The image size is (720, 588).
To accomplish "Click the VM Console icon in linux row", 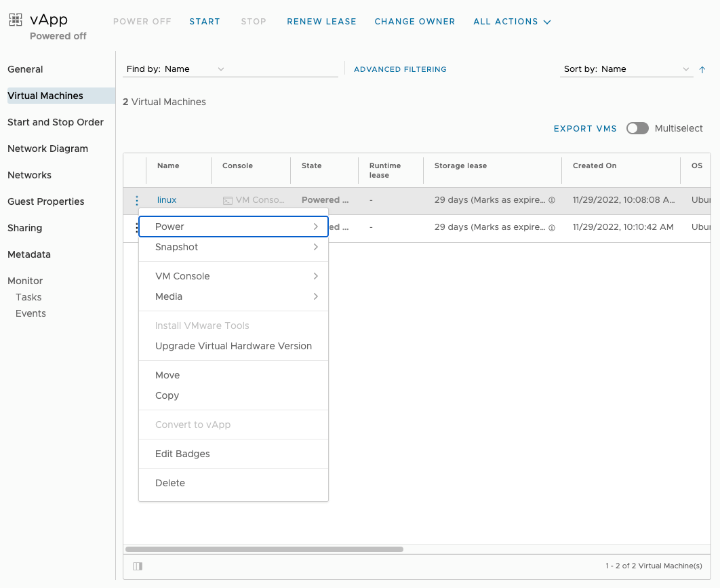I will (x=228, y=201).
